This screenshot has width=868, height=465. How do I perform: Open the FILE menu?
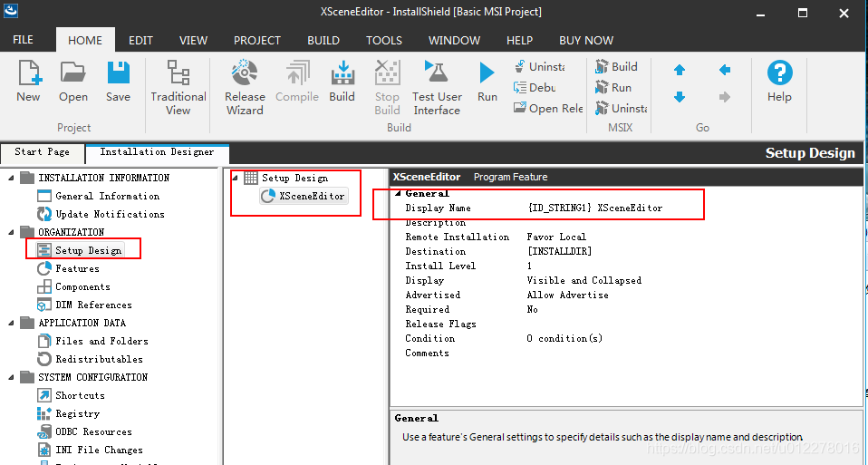point(24,40)
